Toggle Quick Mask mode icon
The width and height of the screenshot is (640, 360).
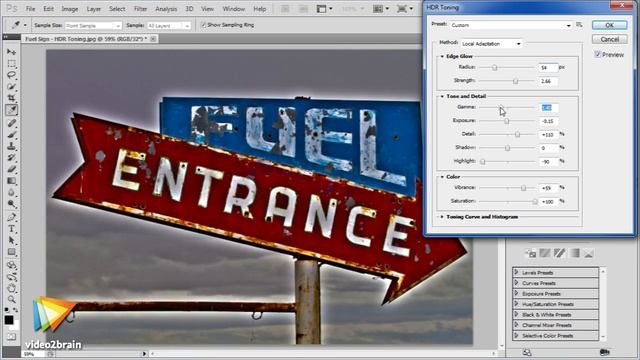[x=11, y=337]
